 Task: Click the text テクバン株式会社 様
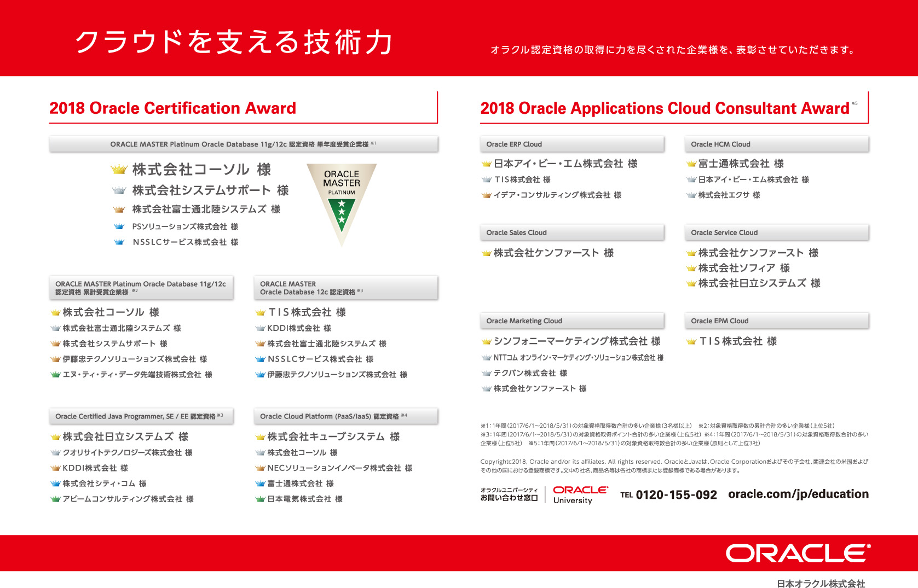pos(530,373)
